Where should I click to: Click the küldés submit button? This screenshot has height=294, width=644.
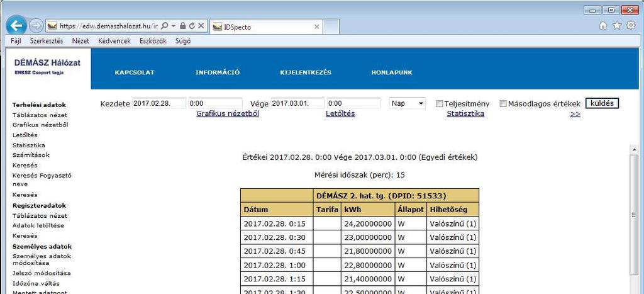point(602,103)
